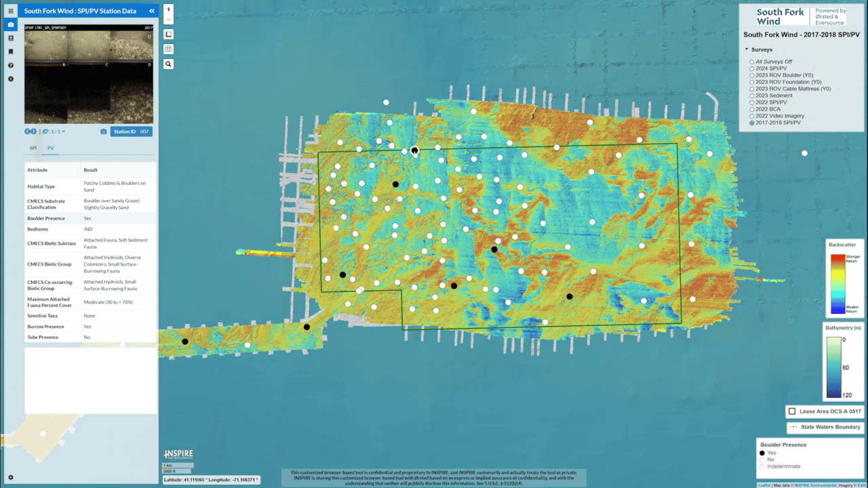Click the Leaflet attribution link
This screenshot has height=488, width=868.
(764, 485)
